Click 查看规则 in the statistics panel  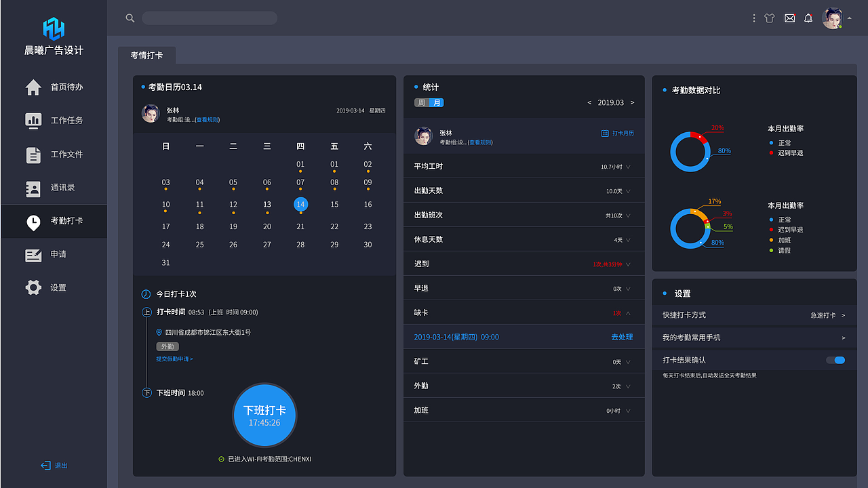coord(481,142)
